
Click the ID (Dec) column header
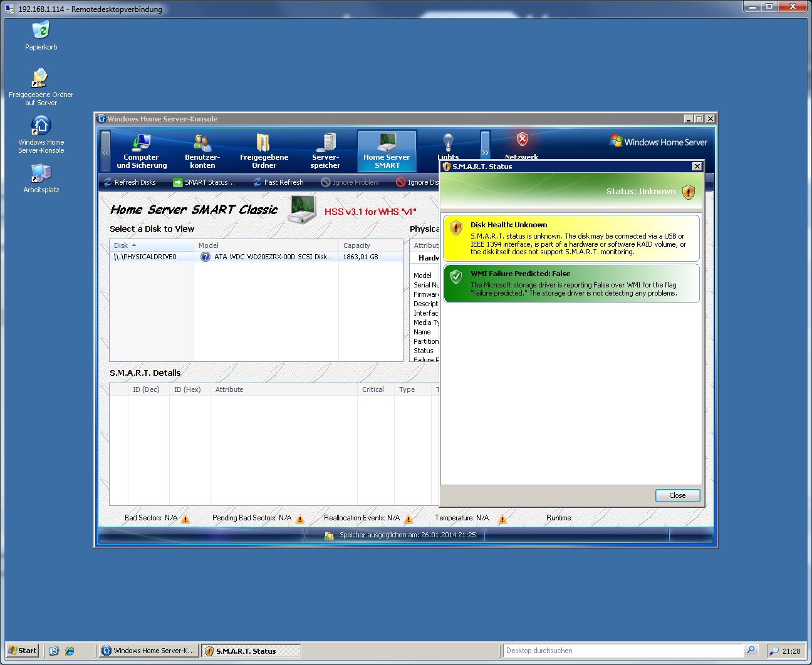[x=149, y=389]
